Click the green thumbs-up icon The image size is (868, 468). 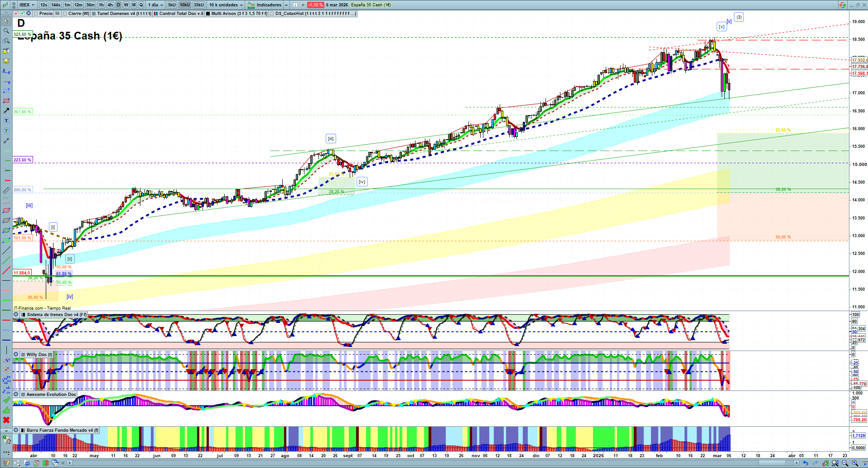pos(6,410)
